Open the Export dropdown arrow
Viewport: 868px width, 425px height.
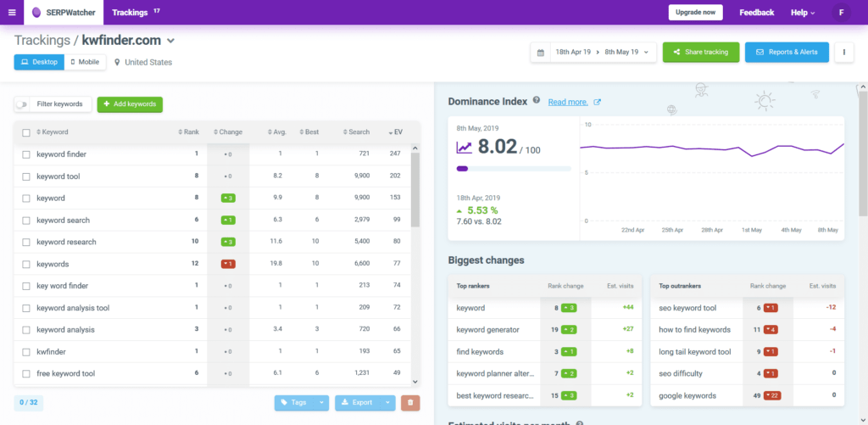coord(388,403)
